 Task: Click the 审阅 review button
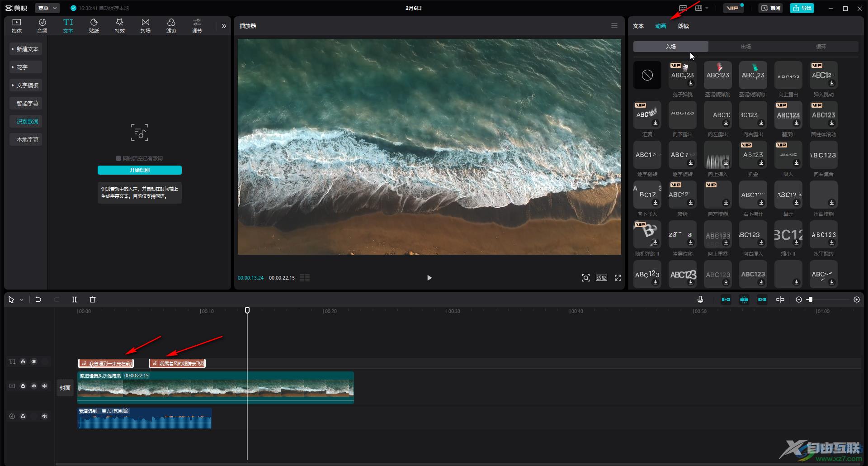(771, 8)
